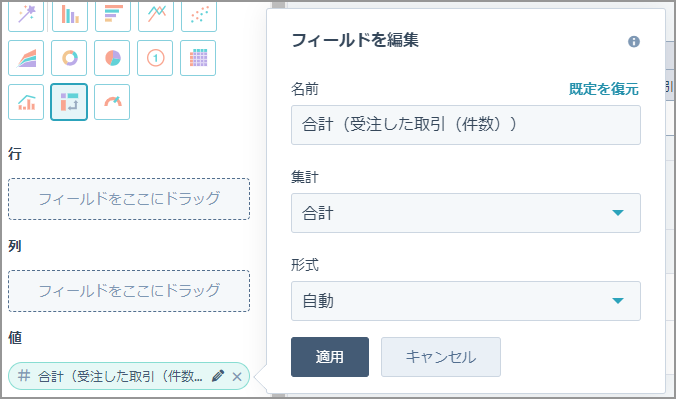Choose the area chart icon
The image size is (676, 399).
26,58
